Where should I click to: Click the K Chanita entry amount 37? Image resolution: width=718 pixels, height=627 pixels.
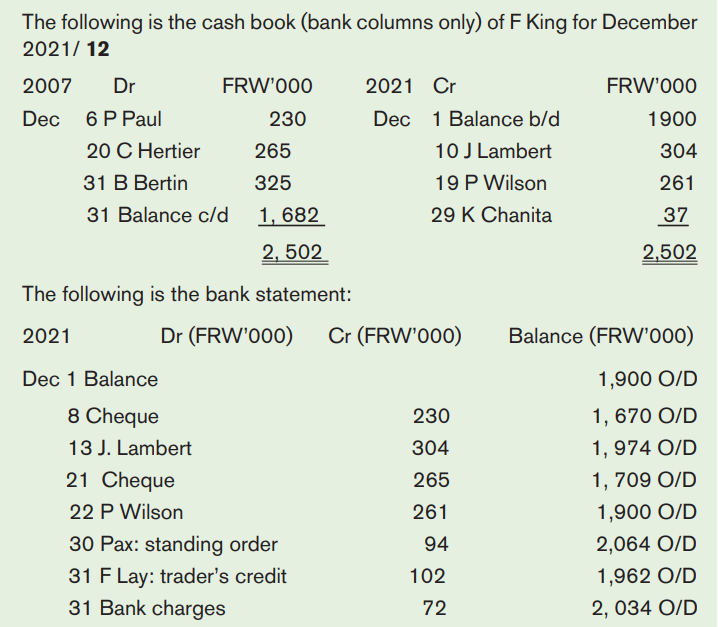[675, 215]
